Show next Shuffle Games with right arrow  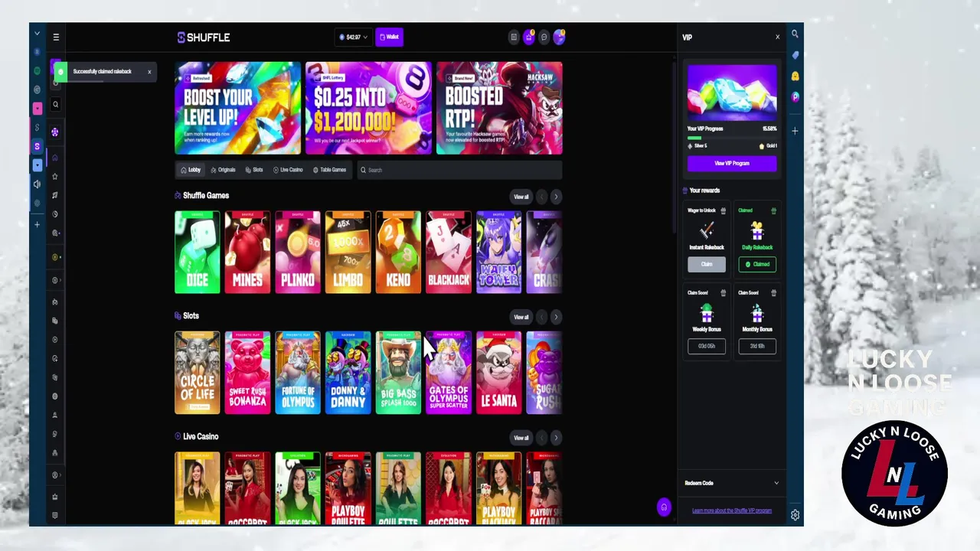click(556, 197)
